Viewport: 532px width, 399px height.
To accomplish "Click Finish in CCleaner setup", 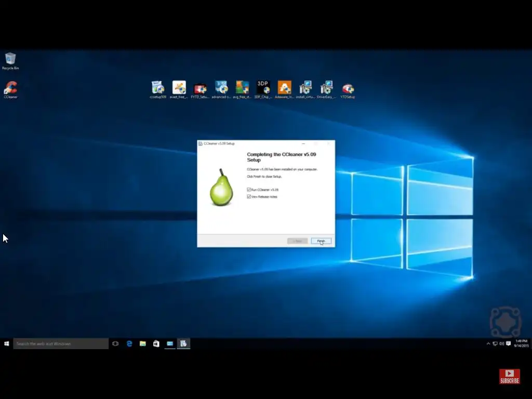I will (321, 241).
